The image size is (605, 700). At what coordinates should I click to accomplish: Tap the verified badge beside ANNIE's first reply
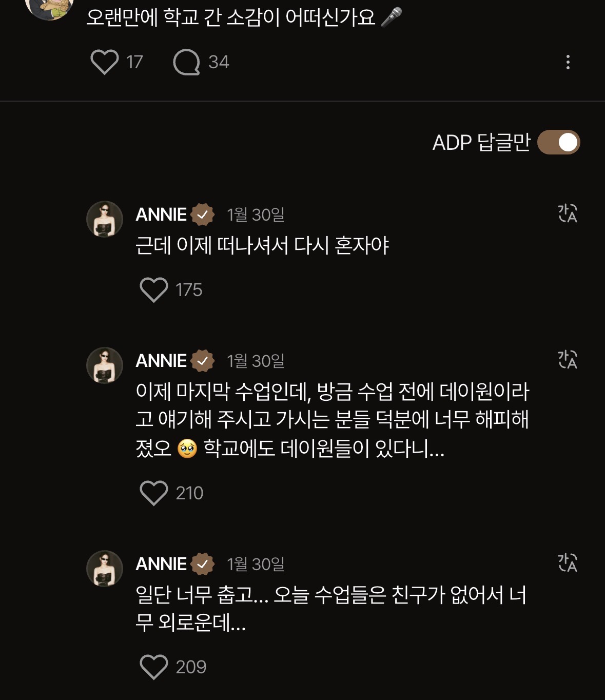click(202, 215)
